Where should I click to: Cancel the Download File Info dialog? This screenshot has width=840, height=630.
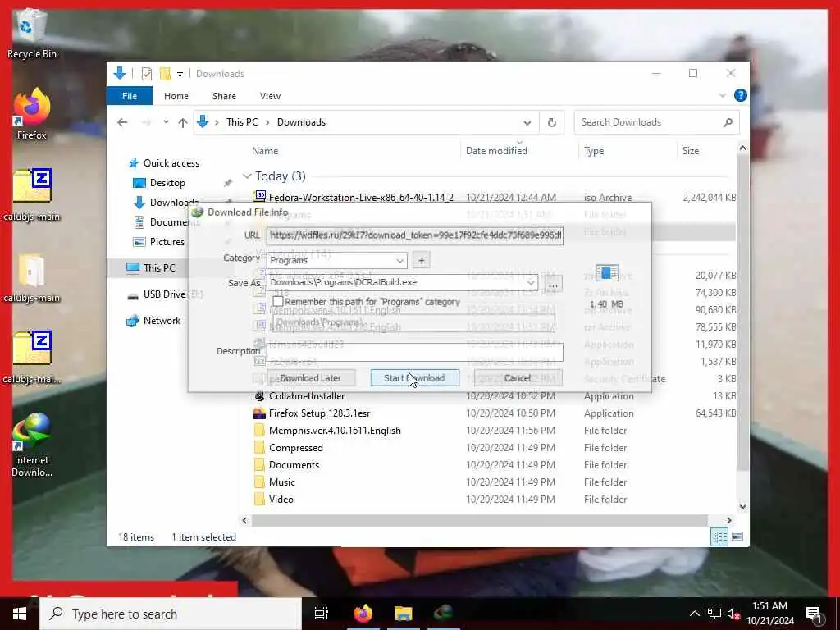click(518, 377)
